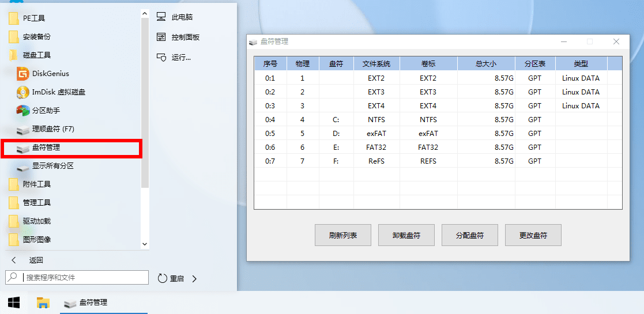Sort by the 物理 column header
Screen dimensions: 644x314
[303, 64]
